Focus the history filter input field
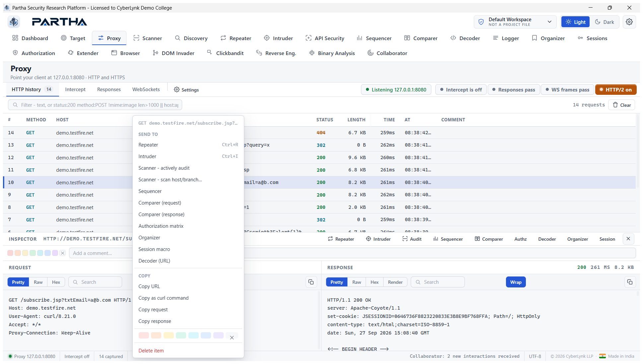 [95, 105]
